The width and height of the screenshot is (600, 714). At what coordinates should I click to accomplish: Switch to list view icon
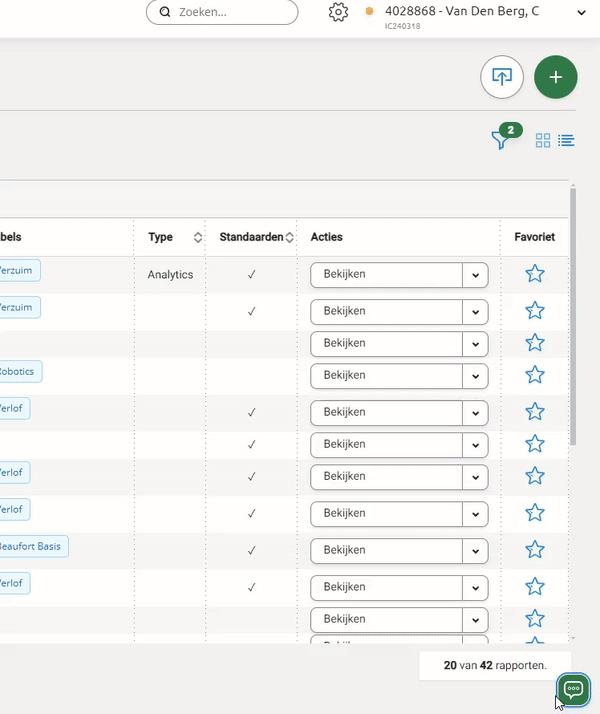(x=566, y=141)
